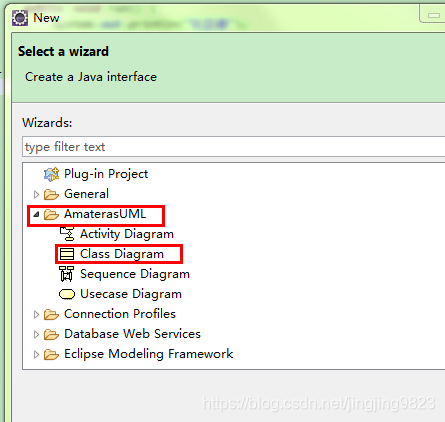Screen dimensions: 445x422
Task: Click the AmaterasUML folder icon
Action: [51, 214]
